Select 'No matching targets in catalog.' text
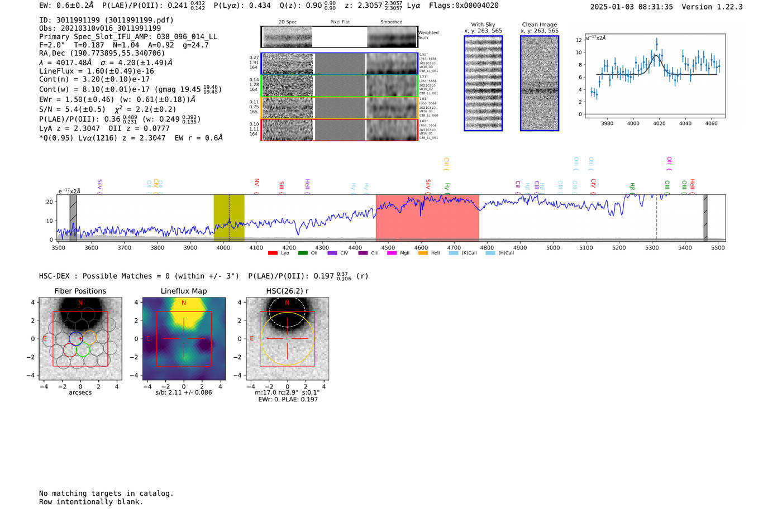This screenshot has width=782, height=532. coord(106,493)
